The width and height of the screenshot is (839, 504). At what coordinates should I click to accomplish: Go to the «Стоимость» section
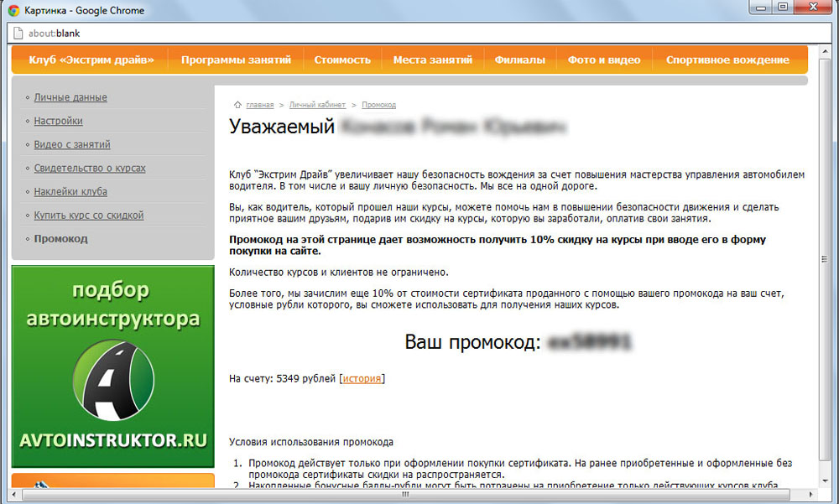click(x=342, y=60)
